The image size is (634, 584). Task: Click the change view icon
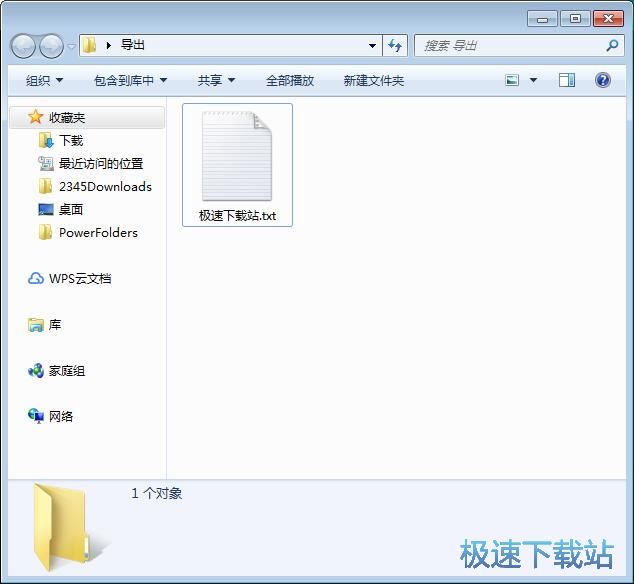(x=512, y=80)
